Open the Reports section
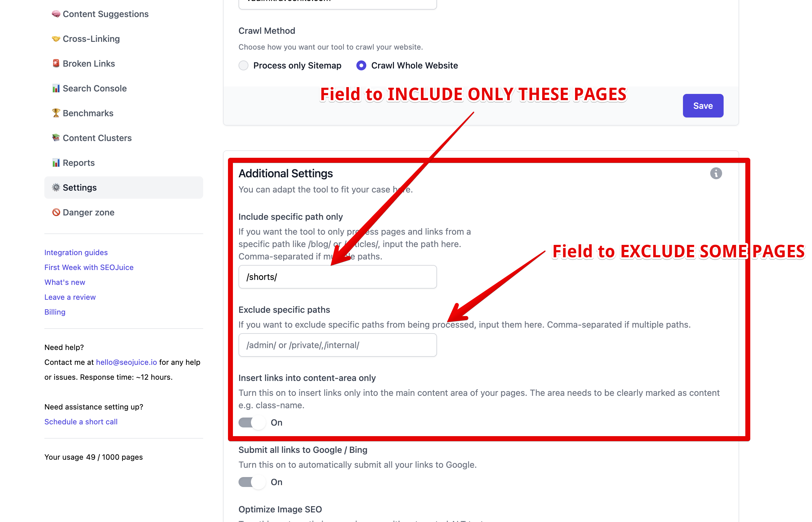The width and height of the screenshot is (812, 522). click(x=78, y=162)
